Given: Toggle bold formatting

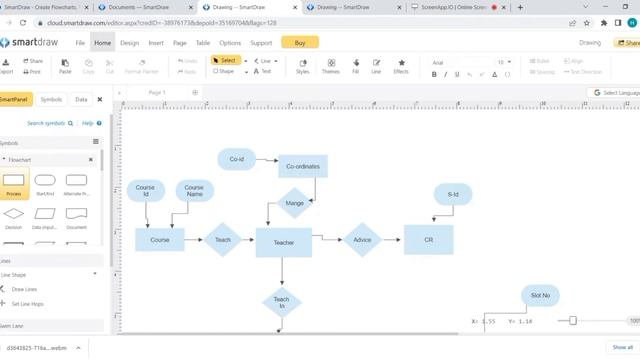Looking at the screenshot, I should (x=434, y=74).
